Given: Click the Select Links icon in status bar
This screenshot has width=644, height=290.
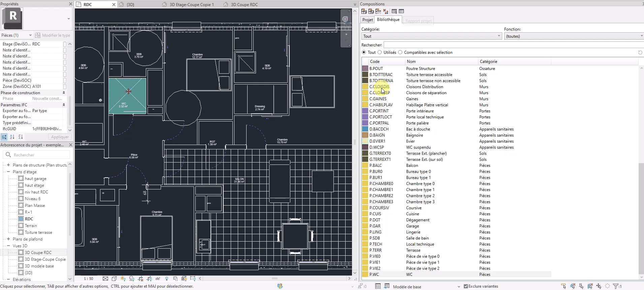Looking at the screenshot, I should tap(563, 286).
